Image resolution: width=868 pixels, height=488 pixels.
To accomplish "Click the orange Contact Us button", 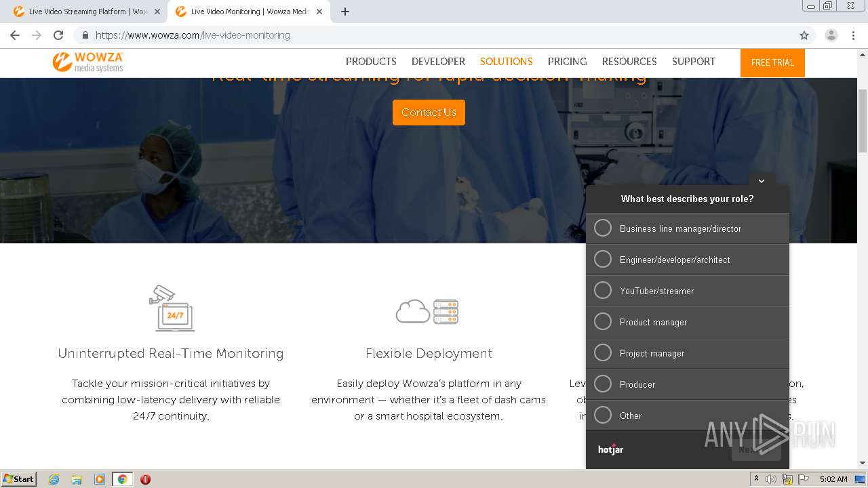I will click(429, 113).
